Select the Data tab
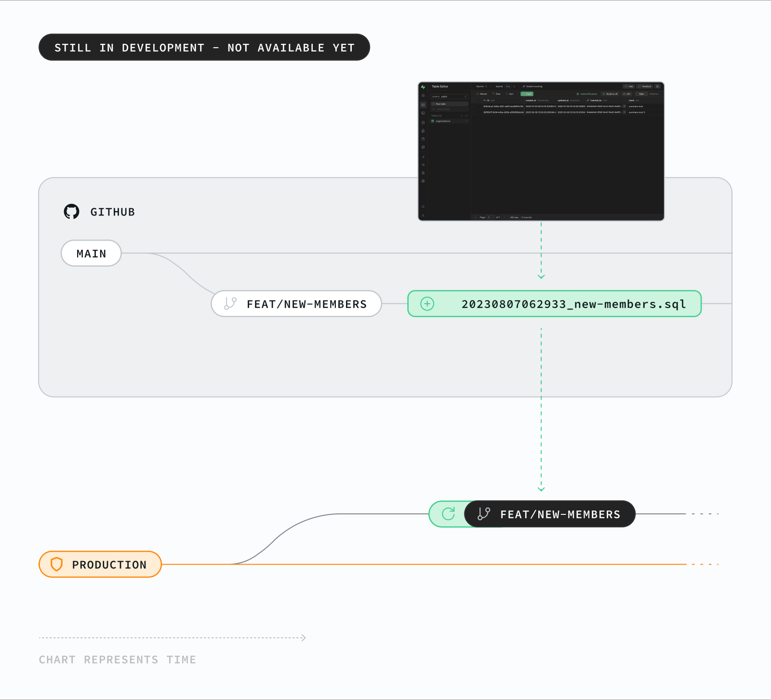The image size is (771, 700). [x=641, y=94]
